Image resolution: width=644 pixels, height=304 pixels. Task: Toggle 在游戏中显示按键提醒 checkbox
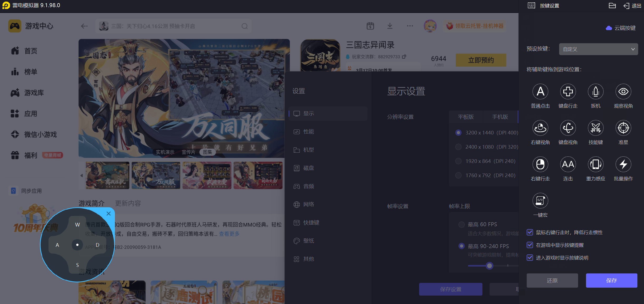(530, 245)
